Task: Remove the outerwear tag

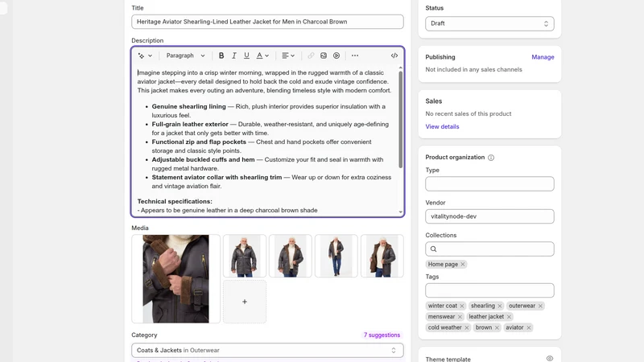Action: click(540, 306)
